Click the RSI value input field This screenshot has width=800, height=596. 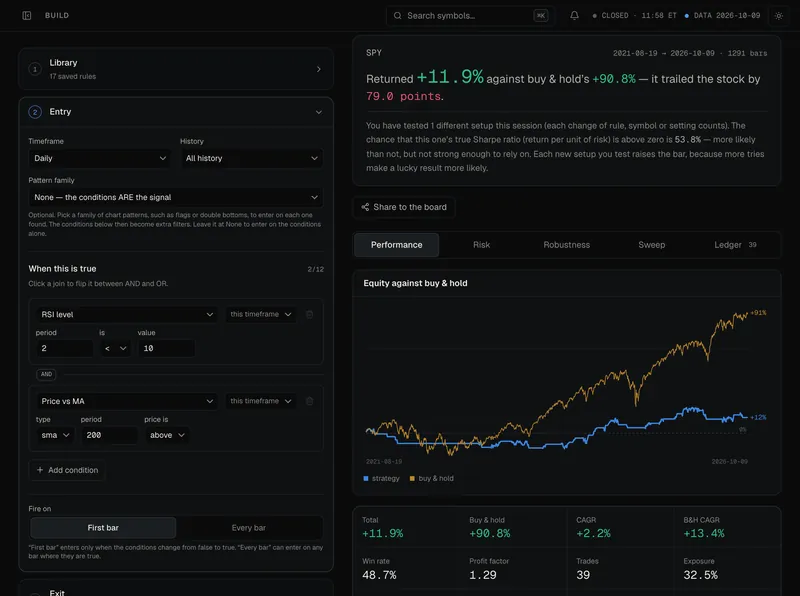pyautogui.click(x=166, y=348)
